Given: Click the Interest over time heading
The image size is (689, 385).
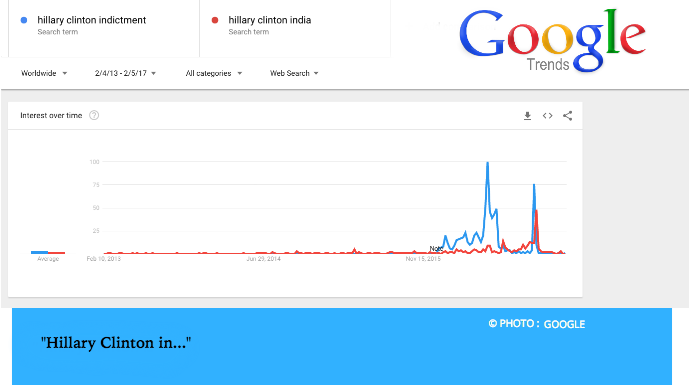Looking at the screenshot, I should (51, 115).
